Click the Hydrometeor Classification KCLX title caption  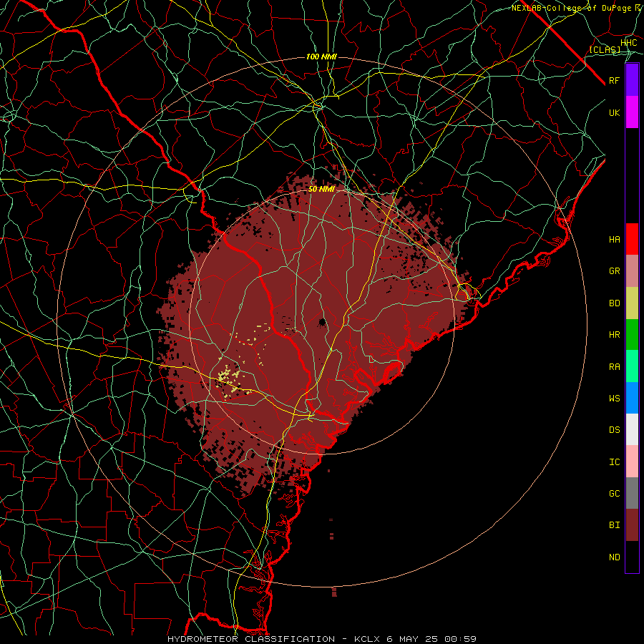pos(322,639)
